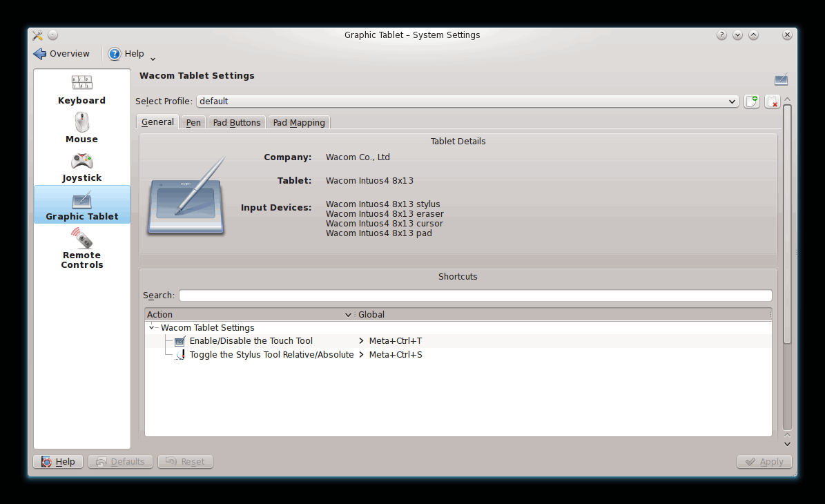
Task: Switch to the Pad Buttons tab
Action: point(237,123)
